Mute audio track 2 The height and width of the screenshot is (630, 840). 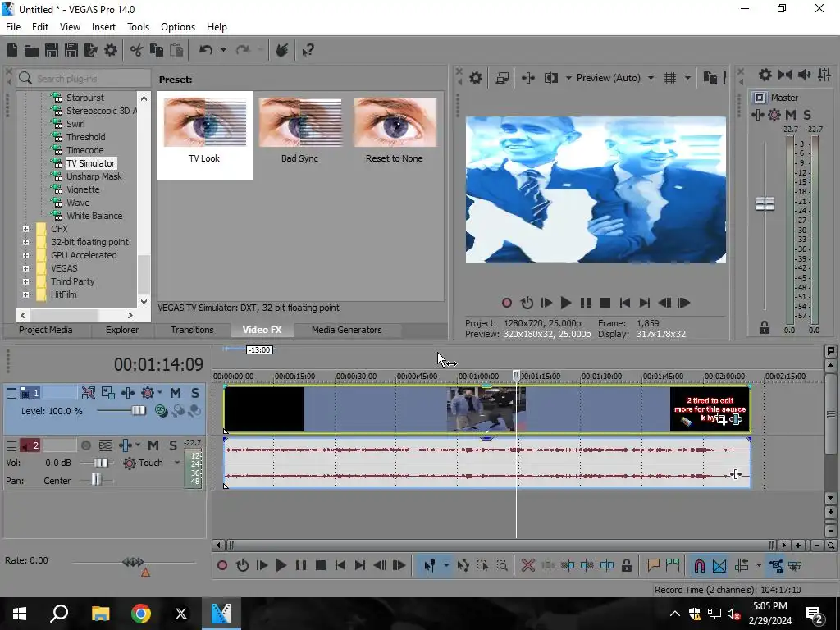pos(153,445)
